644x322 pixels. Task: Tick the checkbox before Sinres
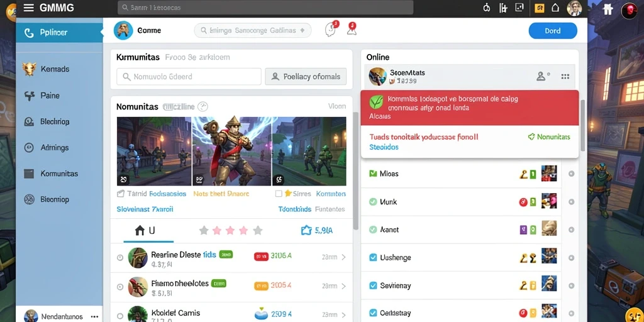tap(279, 194)
